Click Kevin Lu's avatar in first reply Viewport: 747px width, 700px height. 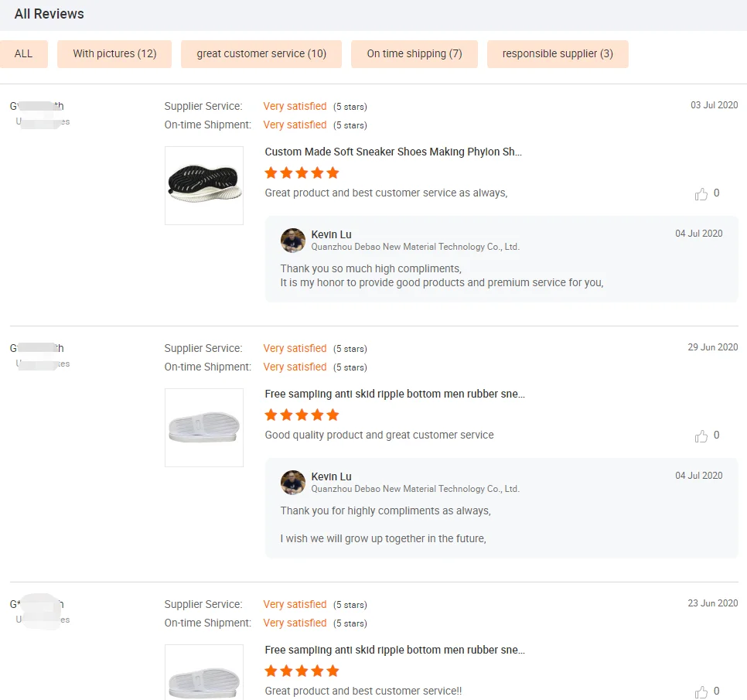coord(293,241)
